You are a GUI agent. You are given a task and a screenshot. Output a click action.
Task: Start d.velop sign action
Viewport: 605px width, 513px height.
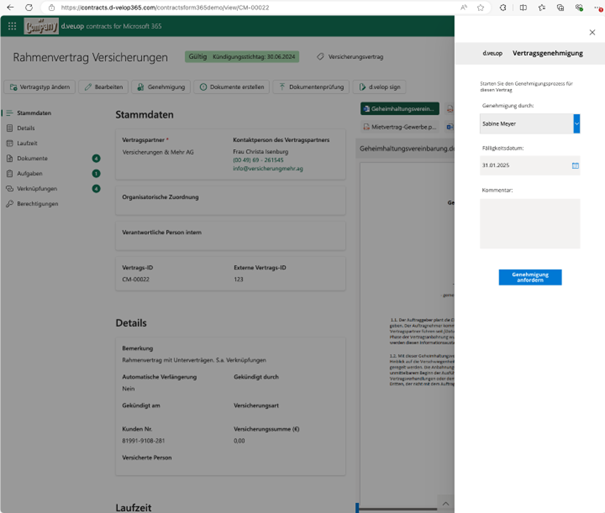380,87
